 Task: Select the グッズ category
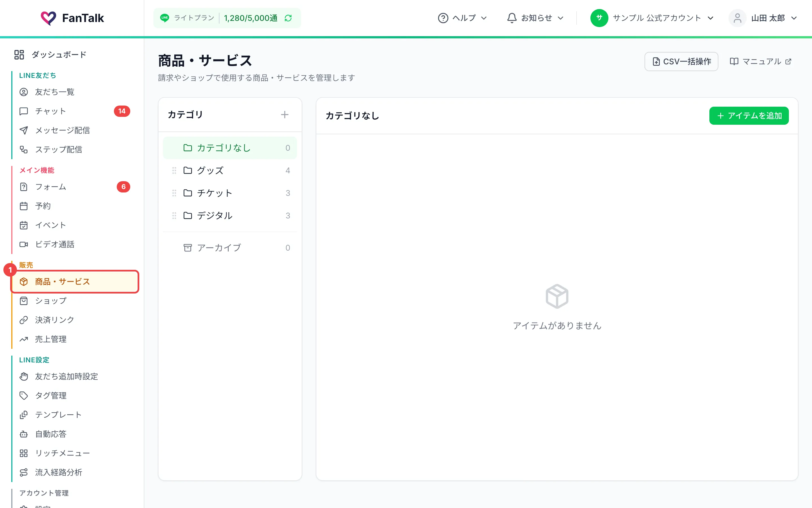pos(230,170)
